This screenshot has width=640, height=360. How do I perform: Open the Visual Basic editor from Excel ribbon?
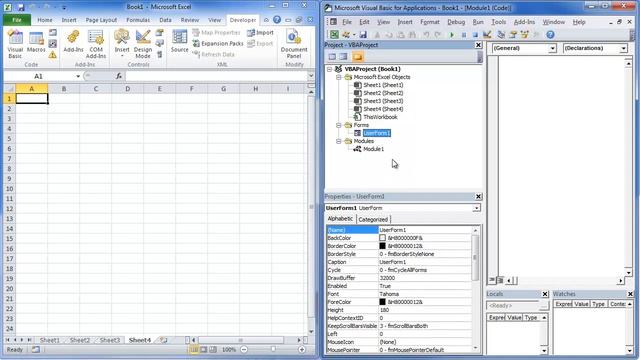(x=15, y=44)
